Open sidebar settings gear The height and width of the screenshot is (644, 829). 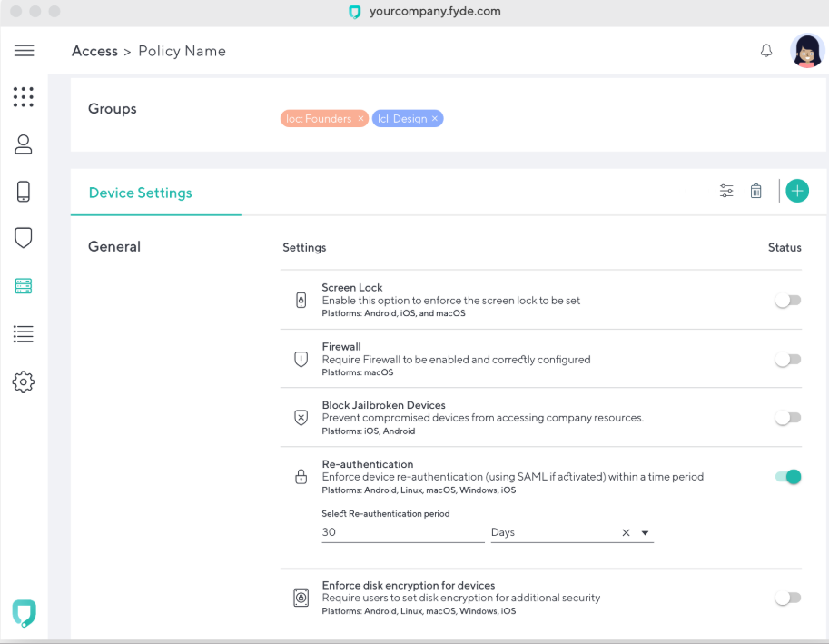[x=24, y=381]
